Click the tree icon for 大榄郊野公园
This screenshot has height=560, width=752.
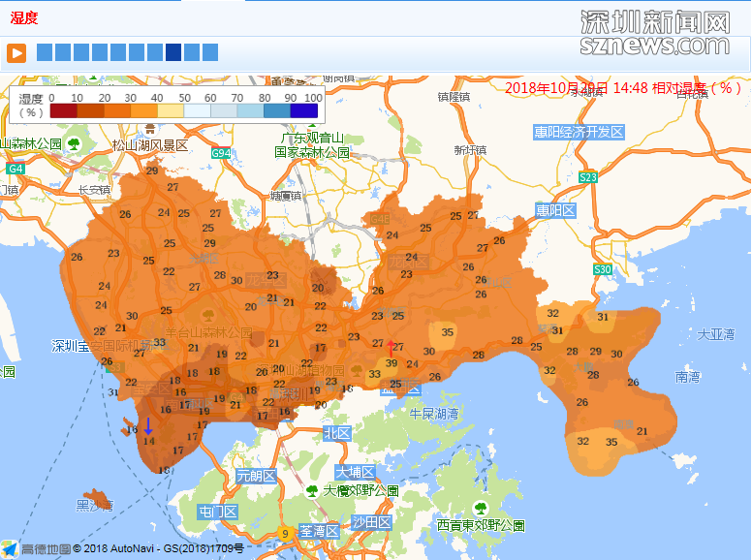click(x=312, y=491)
